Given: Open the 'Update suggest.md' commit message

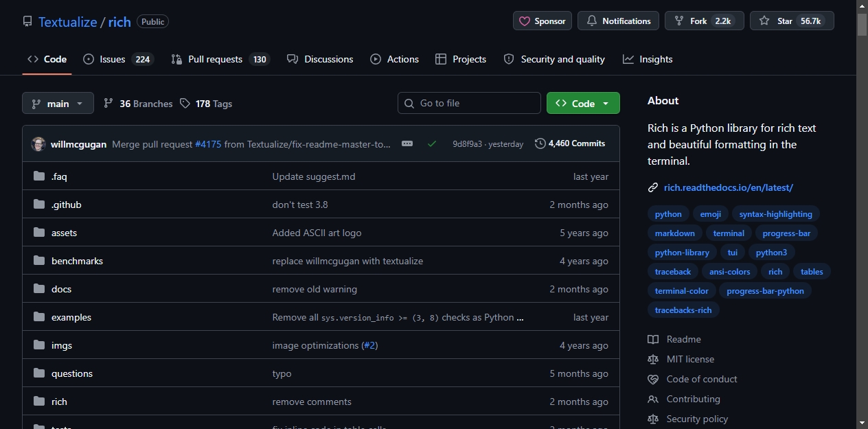Looking at the screenshot, I should click(x=314, y=176).
